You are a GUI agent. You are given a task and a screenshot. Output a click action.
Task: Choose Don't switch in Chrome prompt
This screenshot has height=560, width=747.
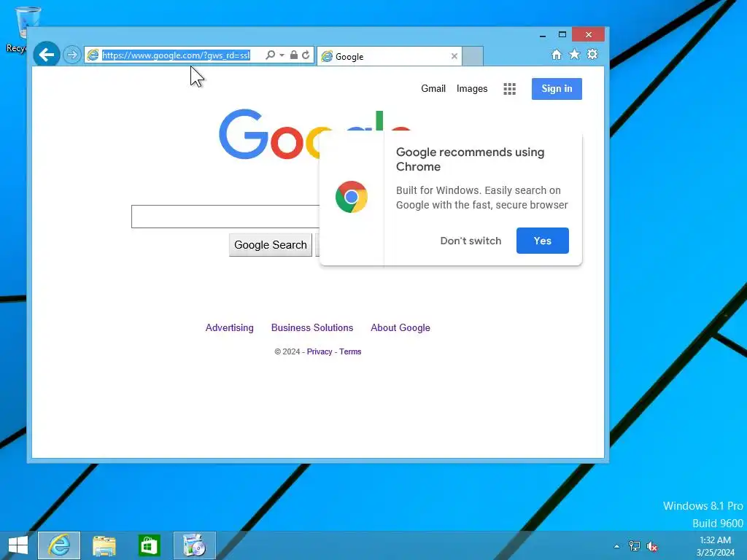[471, 241]
